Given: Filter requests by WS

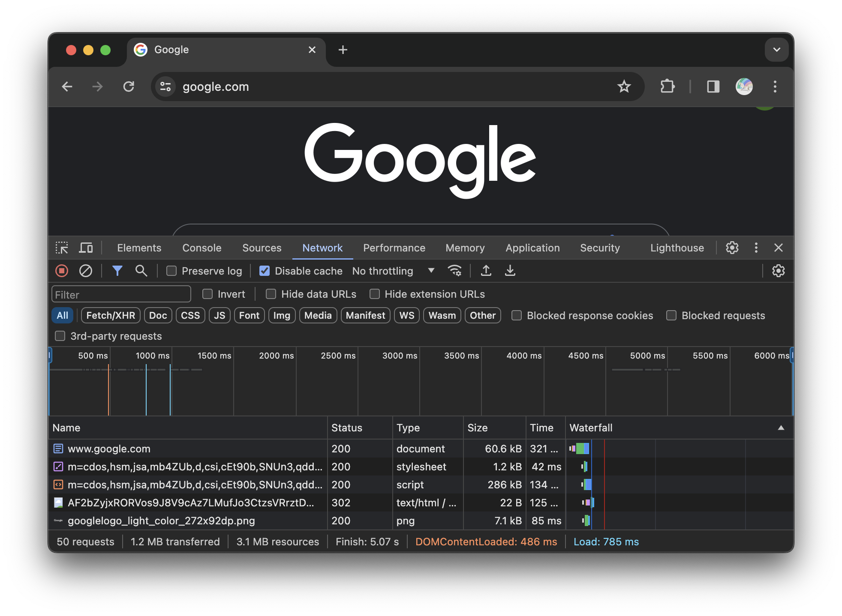Looking at the screenshot, I should [407, 315].
